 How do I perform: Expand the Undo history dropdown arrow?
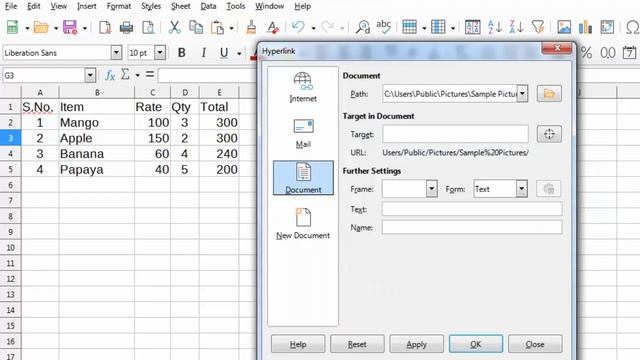pyautogui.click(x=313, y=28)
